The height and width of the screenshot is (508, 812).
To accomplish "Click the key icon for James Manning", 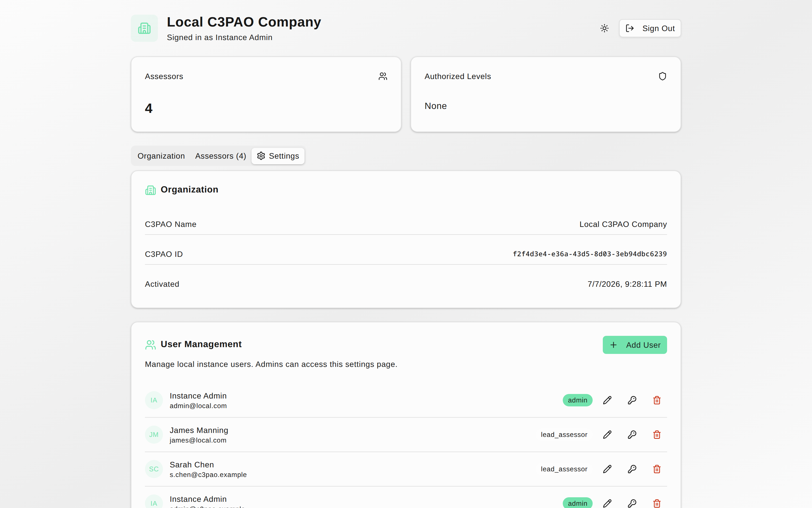I will click(x=632, y=435).
